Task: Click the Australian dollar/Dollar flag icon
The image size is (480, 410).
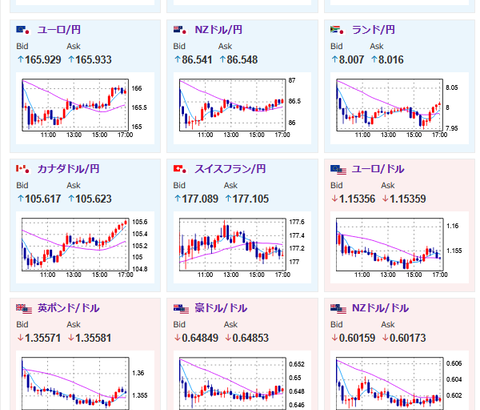Action: (181, 309)
